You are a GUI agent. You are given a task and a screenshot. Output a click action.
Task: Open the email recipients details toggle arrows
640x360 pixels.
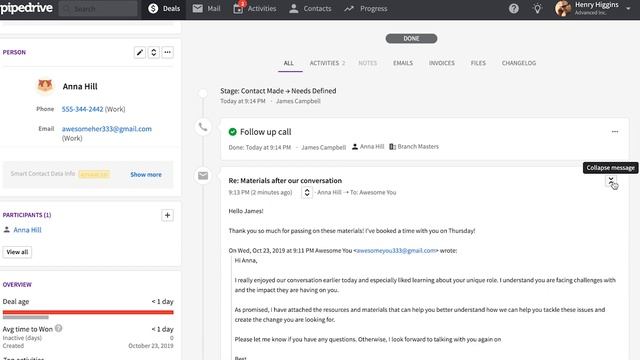(307, 192)
